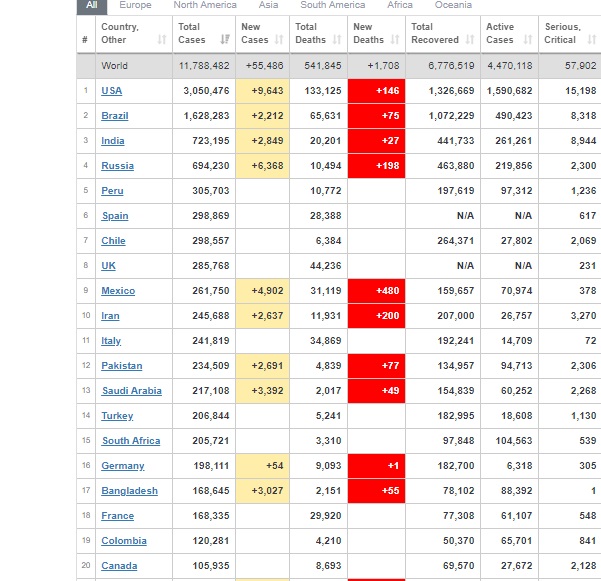This screenshot has width=601, height=581.
Task: Open the Turkey country link
Action: [117, 416]
